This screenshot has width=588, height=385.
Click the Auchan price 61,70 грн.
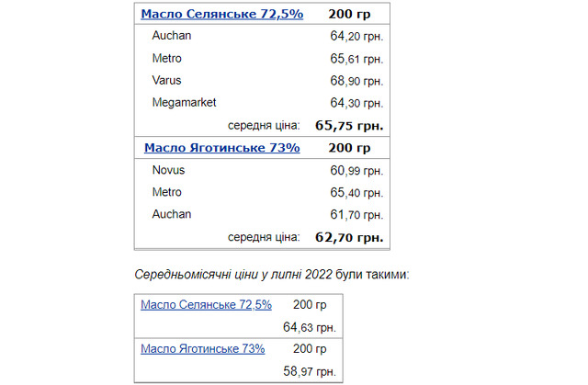tap(356, 215)
